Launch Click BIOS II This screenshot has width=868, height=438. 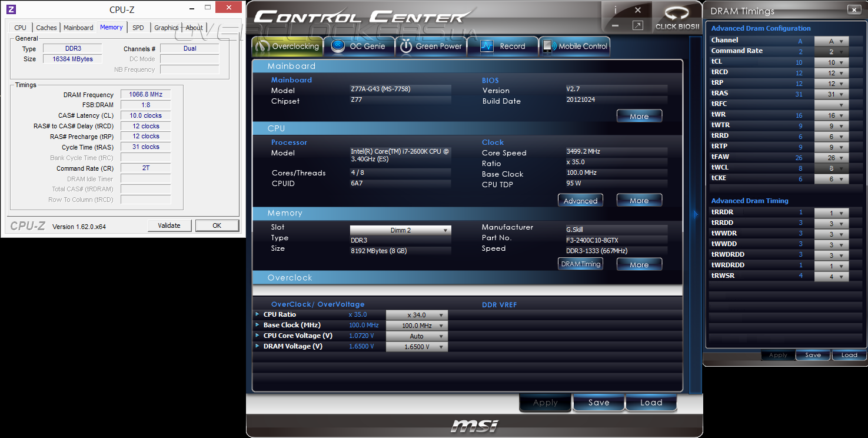point(677,17)
